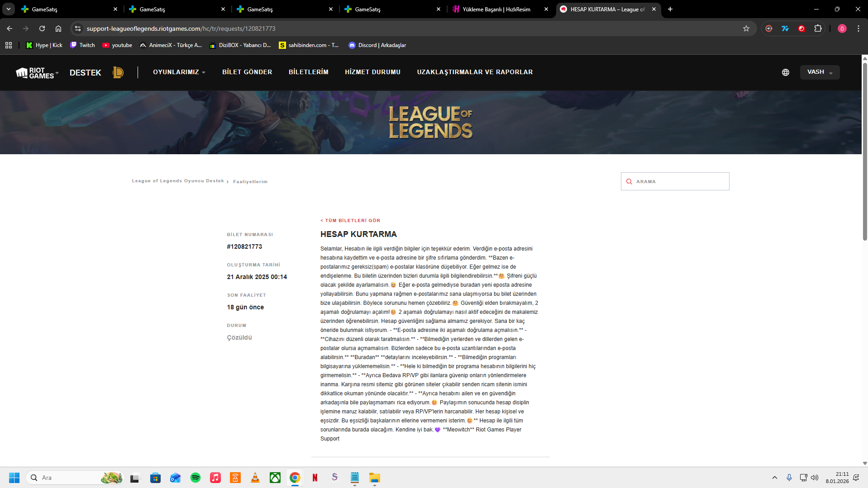Open Google Chrome on the taskbar
The height and width of the screenshot is (488, 868).
(x=295, y=478)
